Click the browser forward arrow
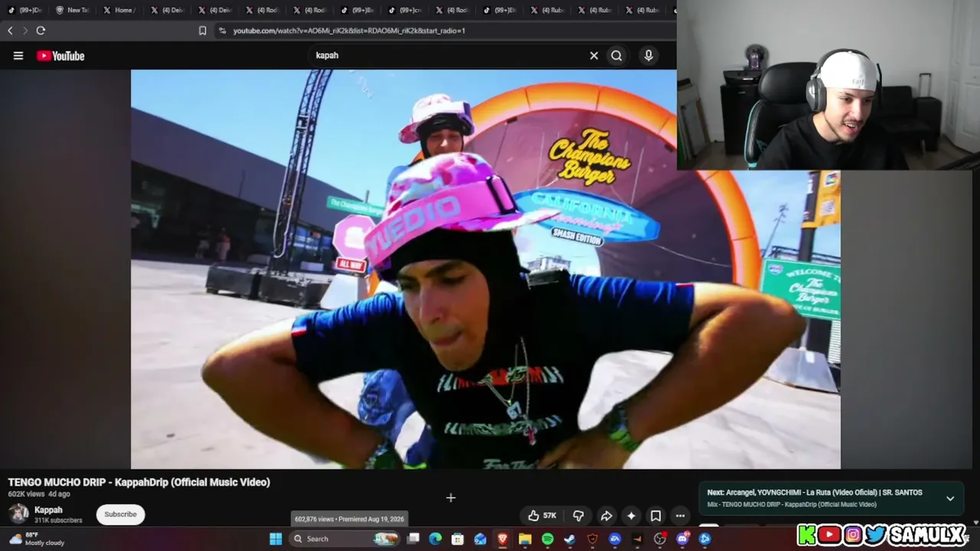This screenshot has width=980, height=551. pos(25,31)
